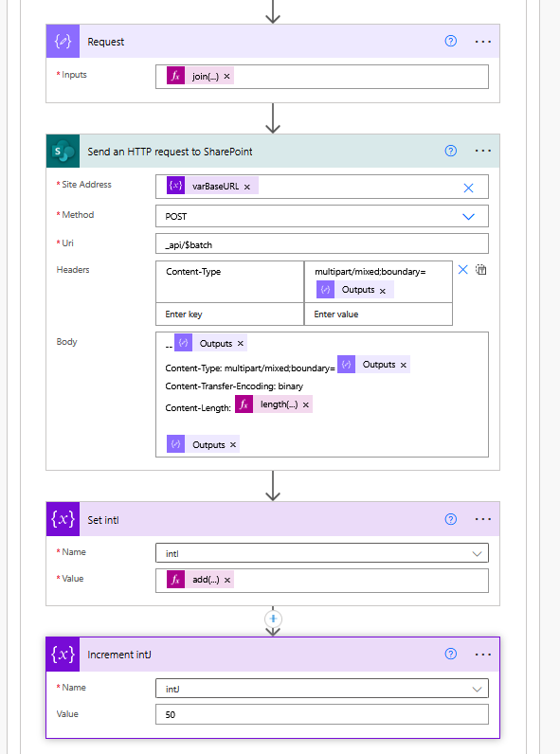This screenshot has width=560, height=754.
Task: Open help for Set intI action
Action: (450, 519)
